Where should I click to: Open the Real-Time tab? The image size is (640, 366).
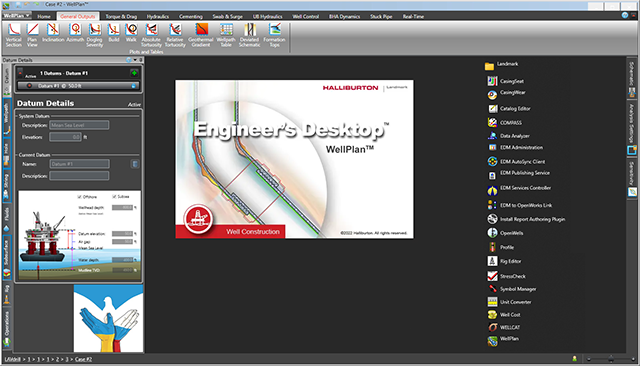pos(413,16)
